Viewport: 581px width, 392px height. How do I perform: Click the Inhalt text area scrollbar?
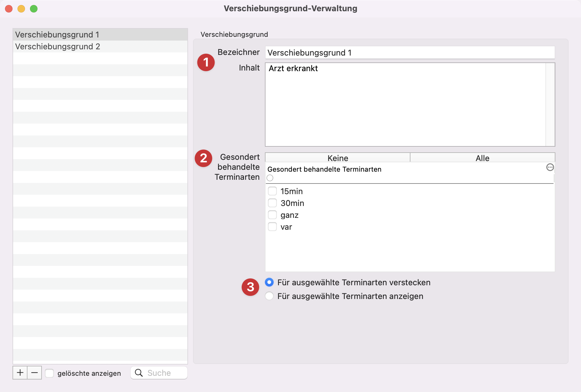click(550, 105)
